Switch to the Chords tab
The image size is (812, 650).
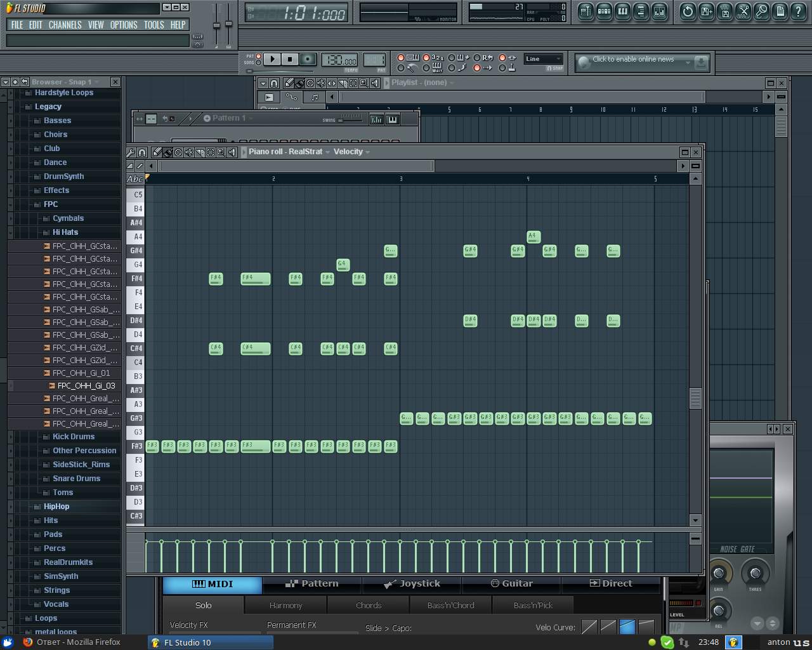point(369,606)
